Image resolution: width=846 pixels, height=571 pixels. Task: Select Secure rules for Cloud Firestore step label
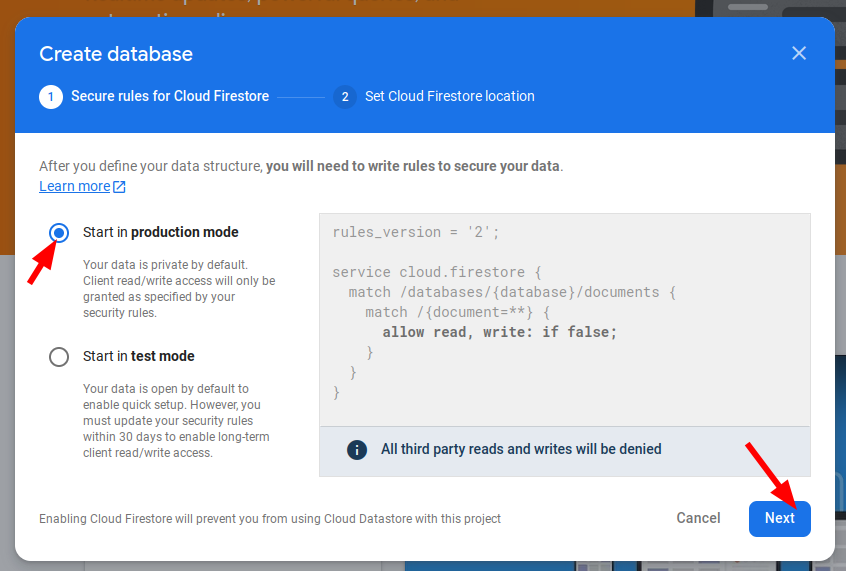(x=170, y=96)
